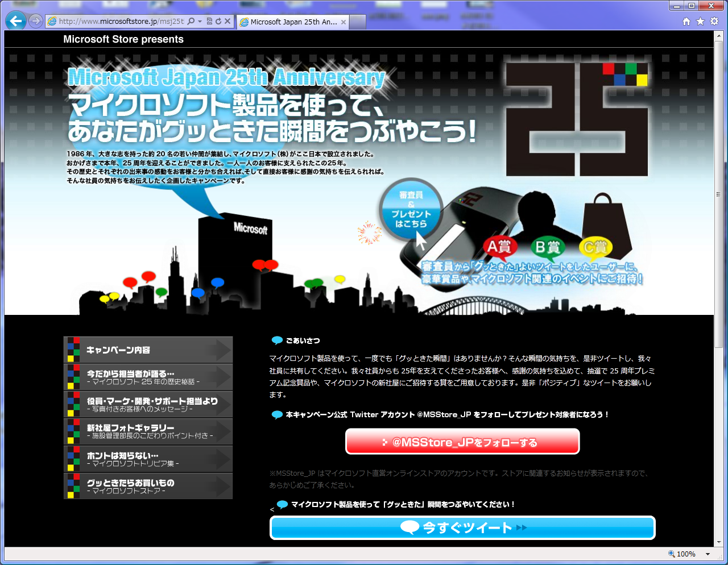Image resolution: width=728 pixels, height=565 pixels.
Task: Open 役員・マーケ・開発・サポート担当より menu item
Action: coord(148,404)
